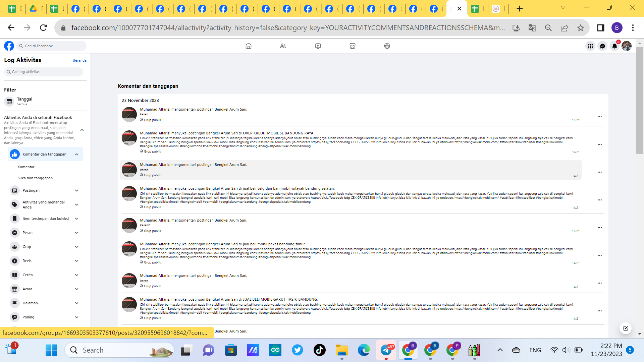Open the tab search chevron

coord(563,8)
